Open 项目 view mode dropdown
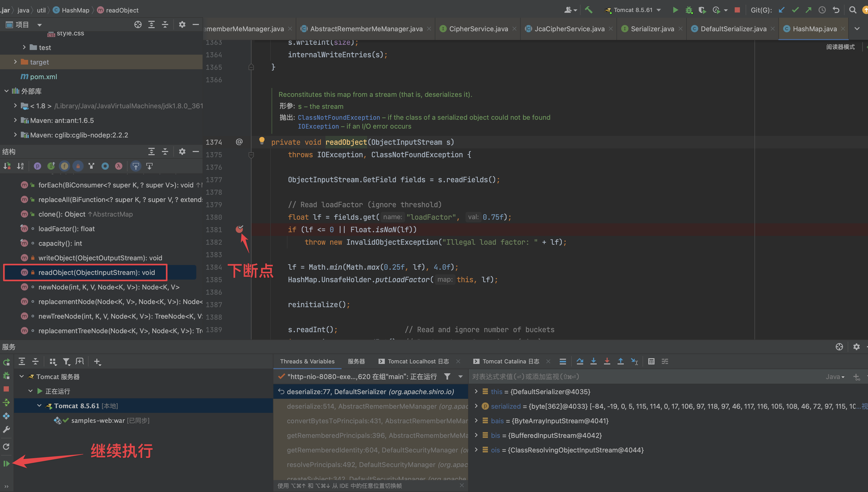Image resolution: width=868 pixels, height=492 pixels. click(x=40, y=25)
